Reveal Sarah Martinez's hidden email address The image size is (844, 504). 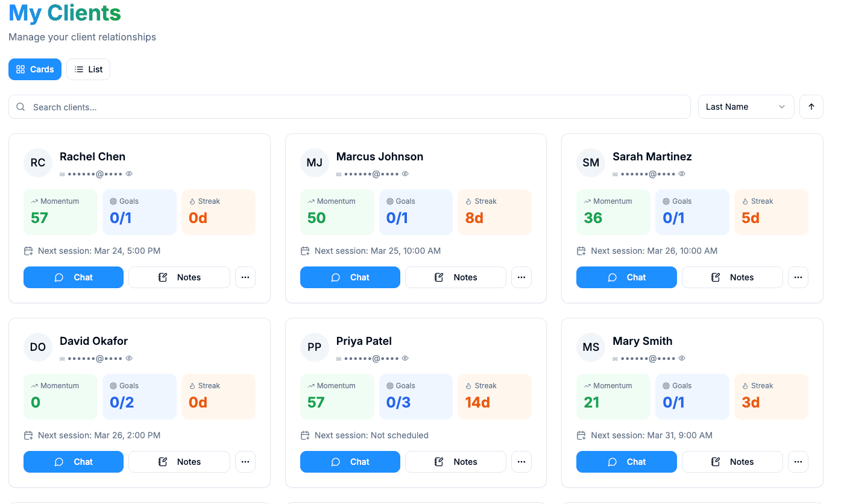(682, 174)
